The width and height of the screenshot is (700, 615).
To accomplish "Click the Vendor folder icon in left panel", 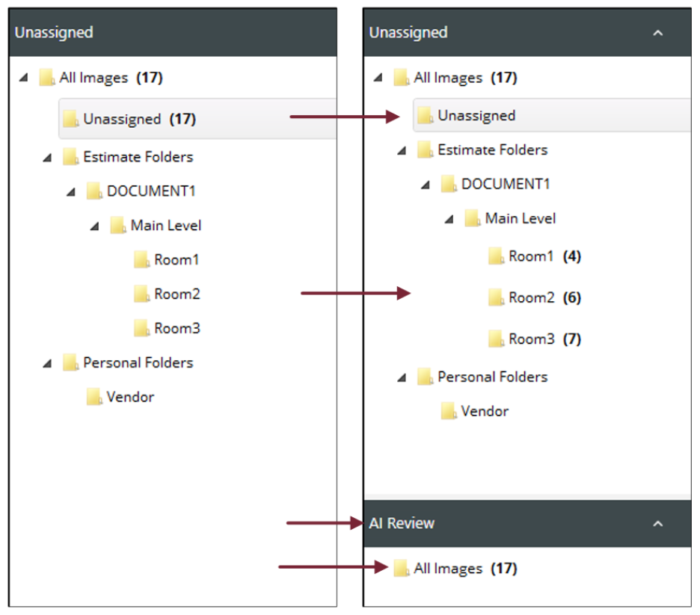I will click(95, 397).
